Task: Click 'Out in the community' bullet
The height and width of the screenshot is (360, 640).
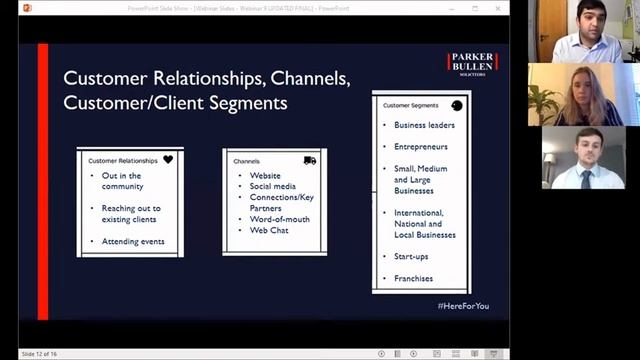Action: [x=122, y=181]
